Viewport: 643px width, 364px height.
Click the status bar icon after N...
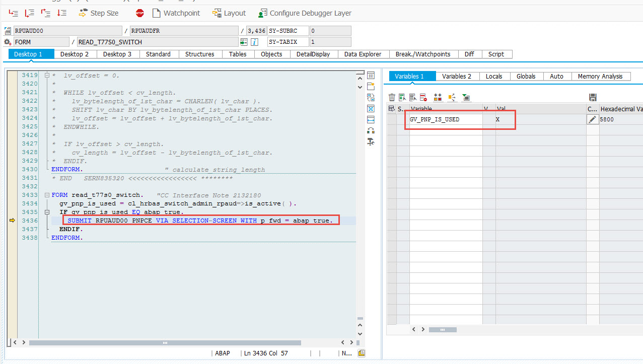point(362,353)
